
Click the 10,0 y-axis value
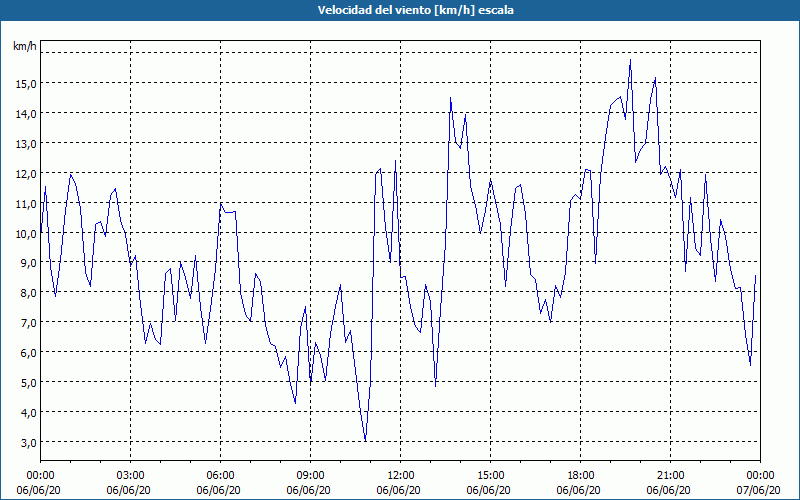[26, 233]
